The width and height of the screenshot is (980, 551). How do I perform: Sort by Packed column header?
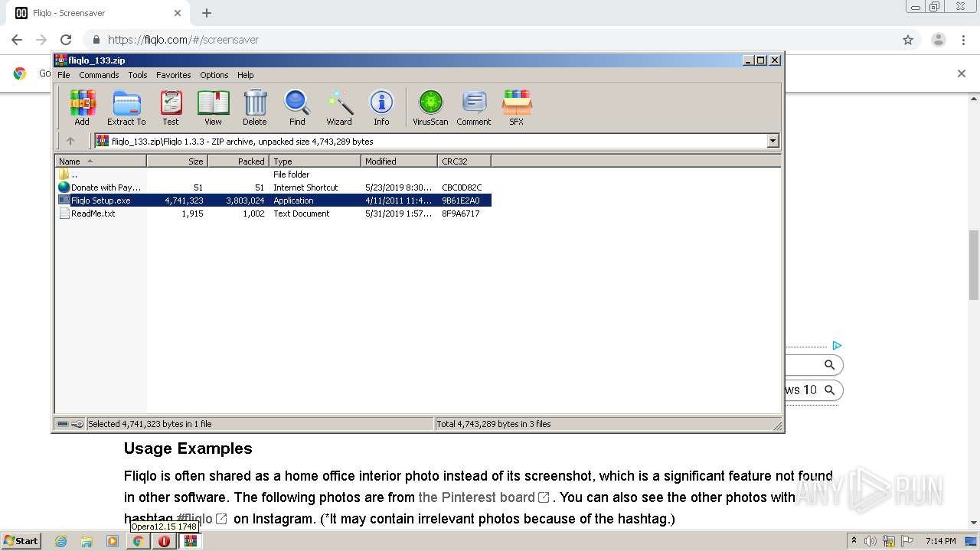238,161
